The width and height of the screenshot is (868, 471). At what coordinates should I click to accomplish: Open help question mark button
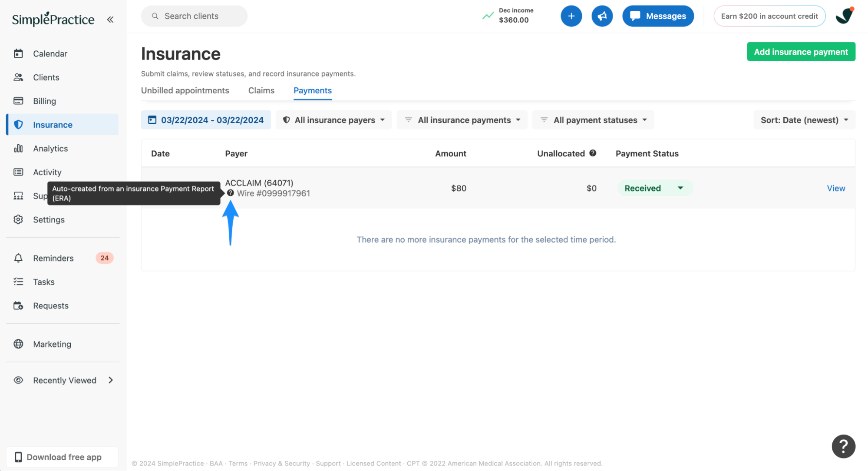pos(843,446)
